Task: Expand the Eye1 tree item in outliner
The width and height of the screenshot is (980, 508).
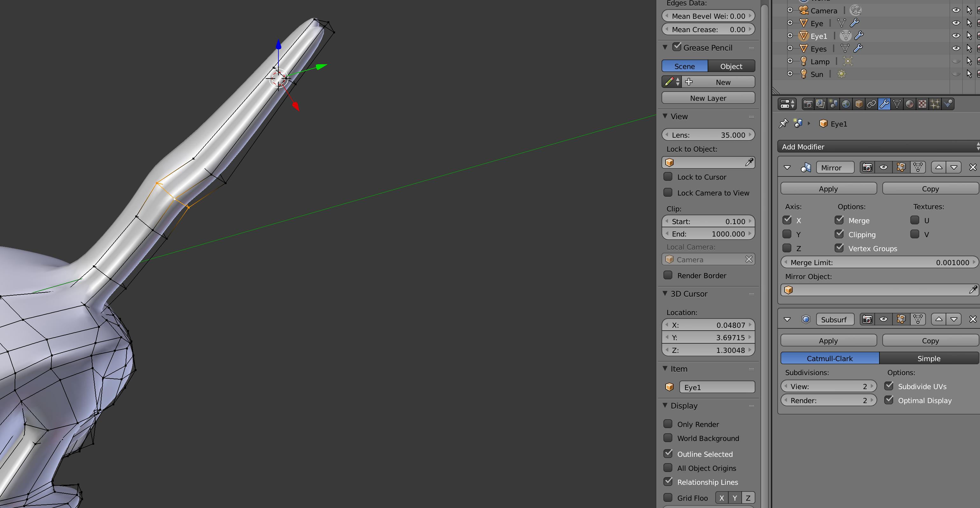Action: click(x=790, y=35)
